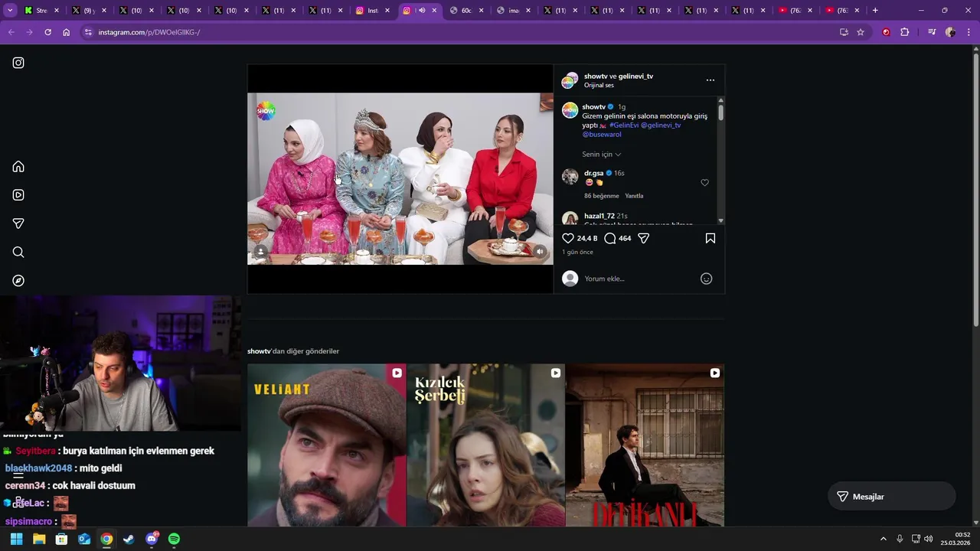
Task: Switch to first 'Stre' Kick tab
Action: (x=41, y=11)
